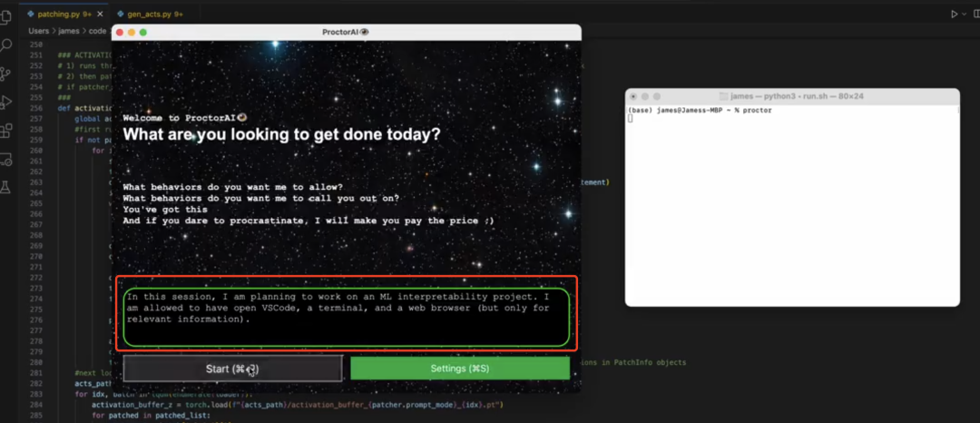Image resolution: width=980 pixels, height=423 pixels.
Task: Switch to the gen_acts.py editor tab
Action: click(x=154, y=14)
